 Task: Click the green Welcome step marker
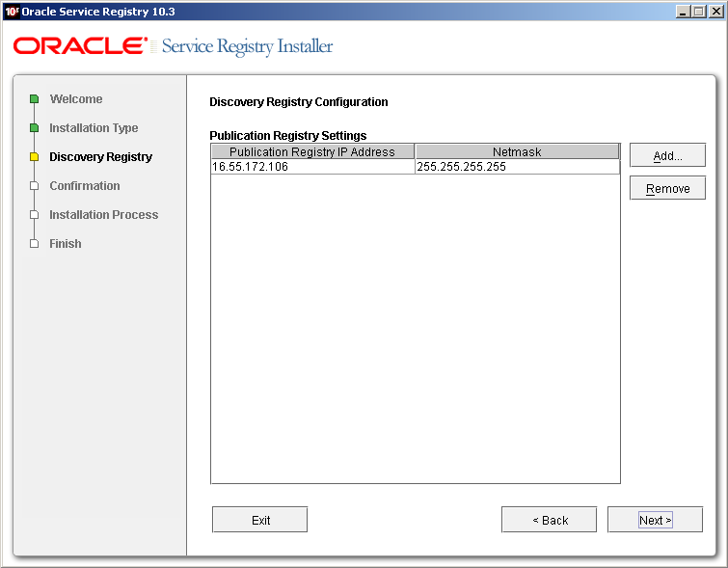coord(34,99)
